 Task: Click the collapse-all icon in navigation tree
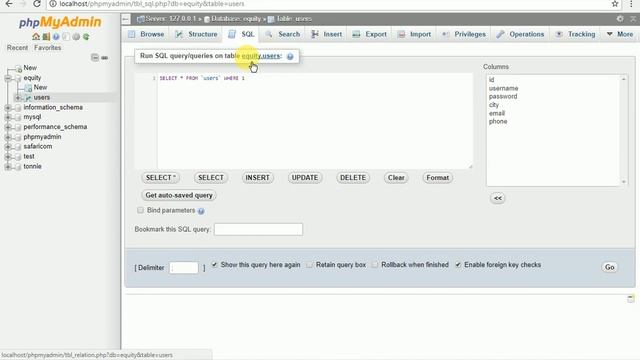(x=95, y=58)
